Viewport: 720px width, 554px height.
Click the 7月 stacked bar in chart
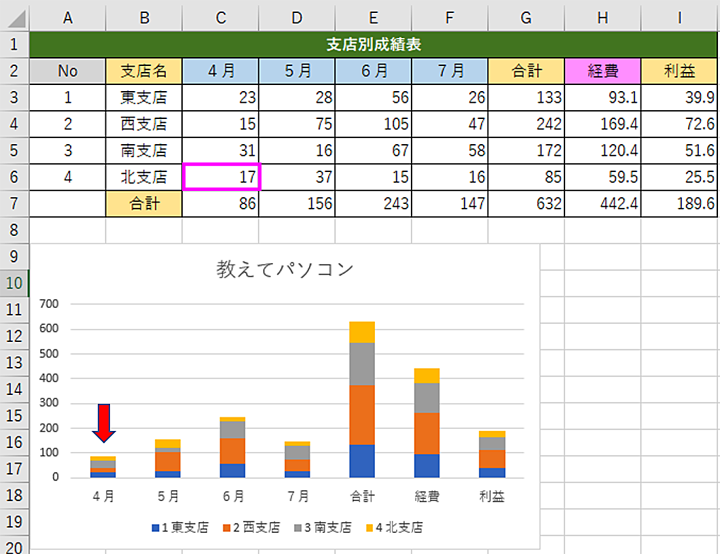[x=298, y=459]
